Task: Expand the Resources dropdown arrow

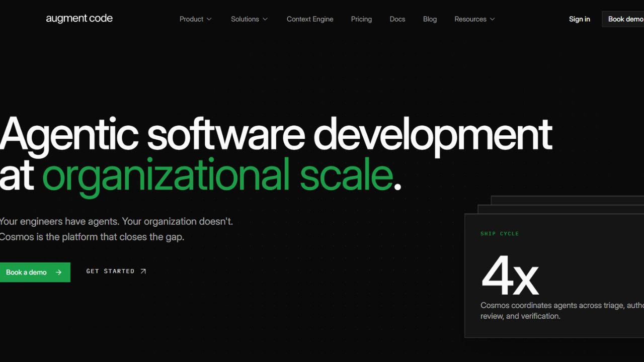Action: click(x=493, y=19)
